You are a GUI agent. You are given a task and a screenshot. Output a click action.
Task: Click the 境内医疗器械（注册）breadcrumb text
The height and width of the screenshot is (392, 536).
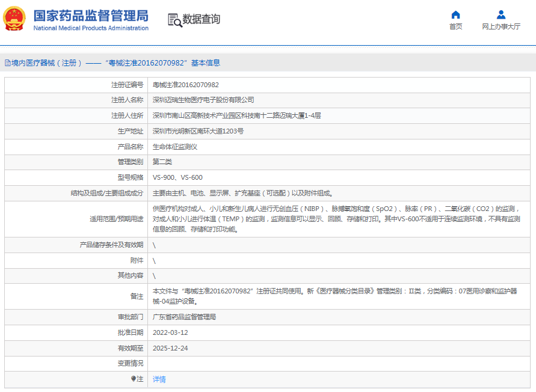click(x=46, y=63)
